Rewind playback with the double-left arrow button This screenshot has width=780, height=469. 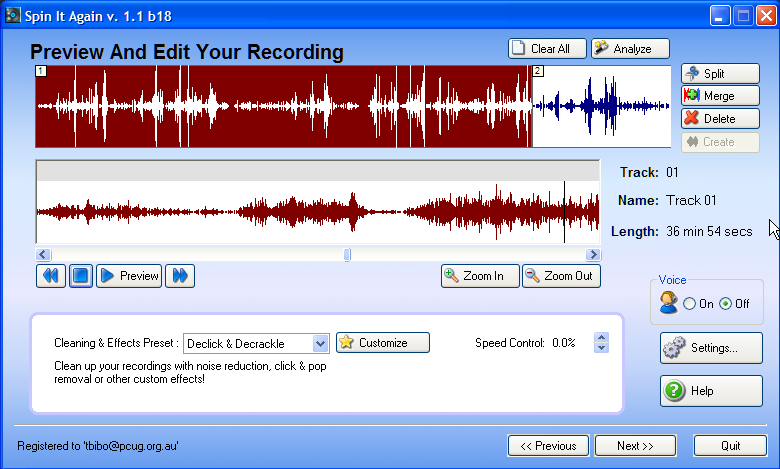[51, 276]
